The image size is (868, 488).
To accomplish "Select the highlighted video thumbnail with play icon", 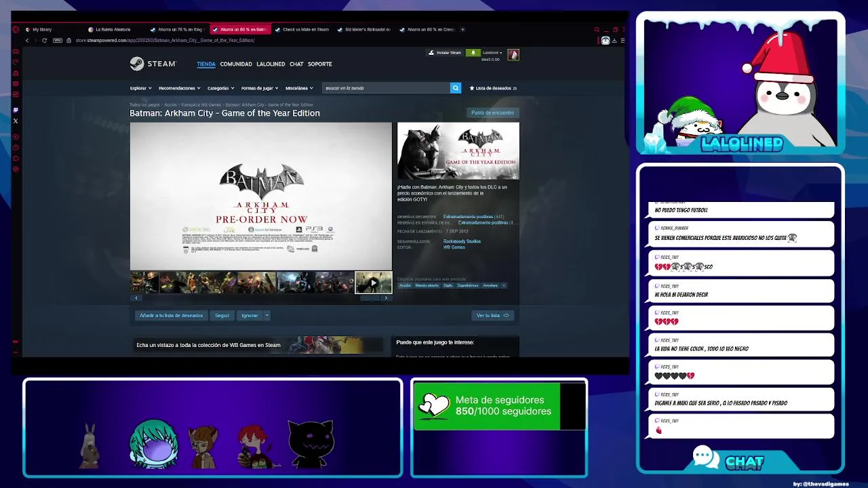I will 373,283.
